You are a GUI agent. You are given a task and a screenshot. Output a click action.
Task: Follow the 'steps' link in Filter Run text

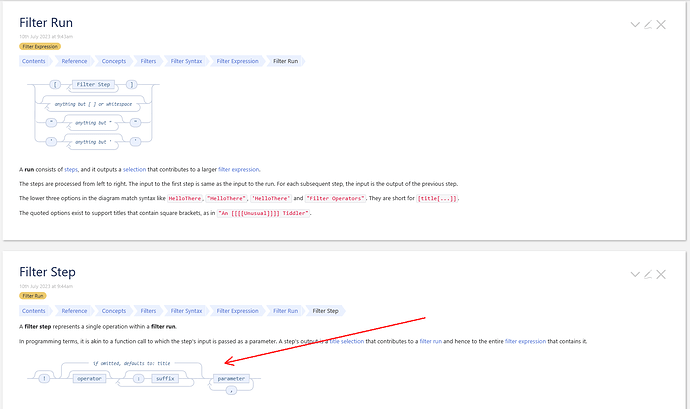71,169
